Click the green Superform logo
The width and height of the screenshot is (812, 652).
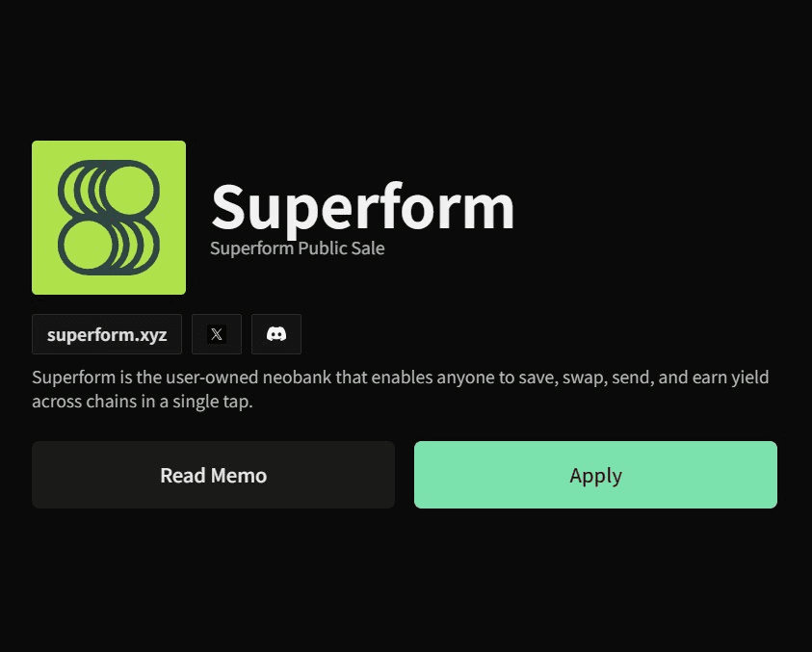(109, 218)
